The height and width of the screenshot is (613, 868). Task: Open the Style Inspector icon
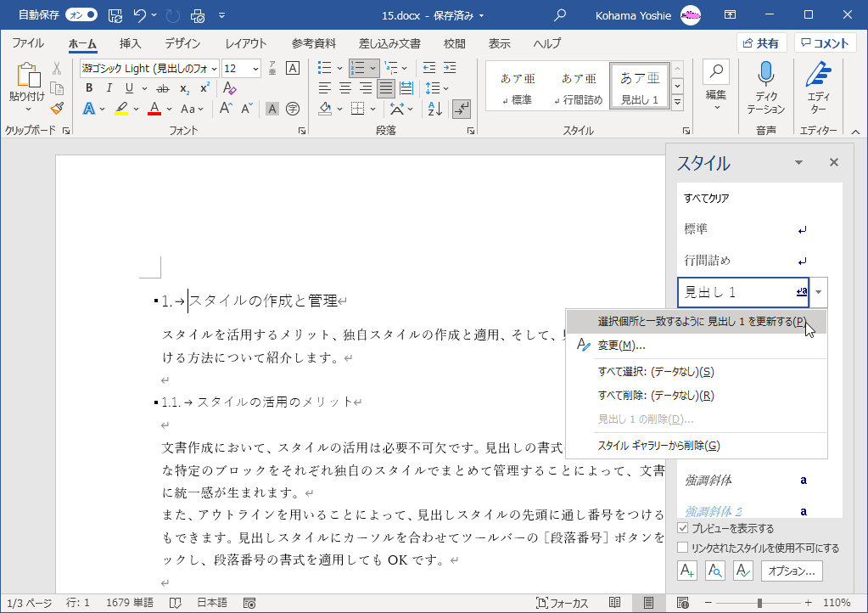(x=715, y=571)
